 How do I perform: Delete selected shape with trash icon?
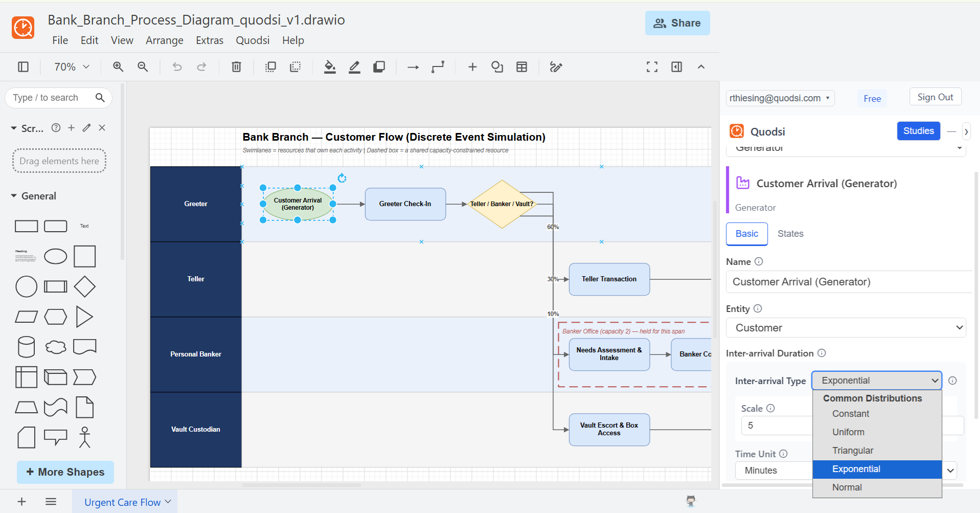[x=236, y=67]
